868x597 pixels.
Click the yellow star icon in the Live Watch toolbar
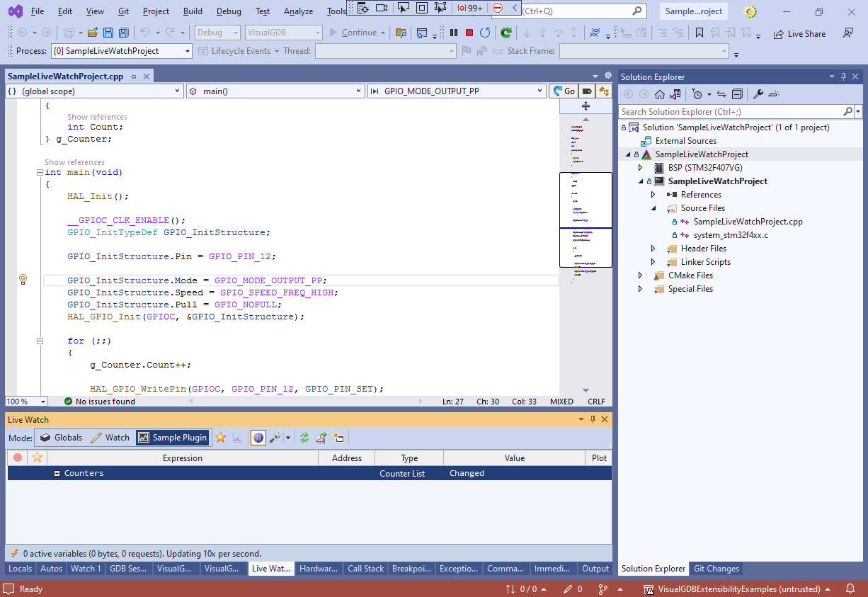221,438
